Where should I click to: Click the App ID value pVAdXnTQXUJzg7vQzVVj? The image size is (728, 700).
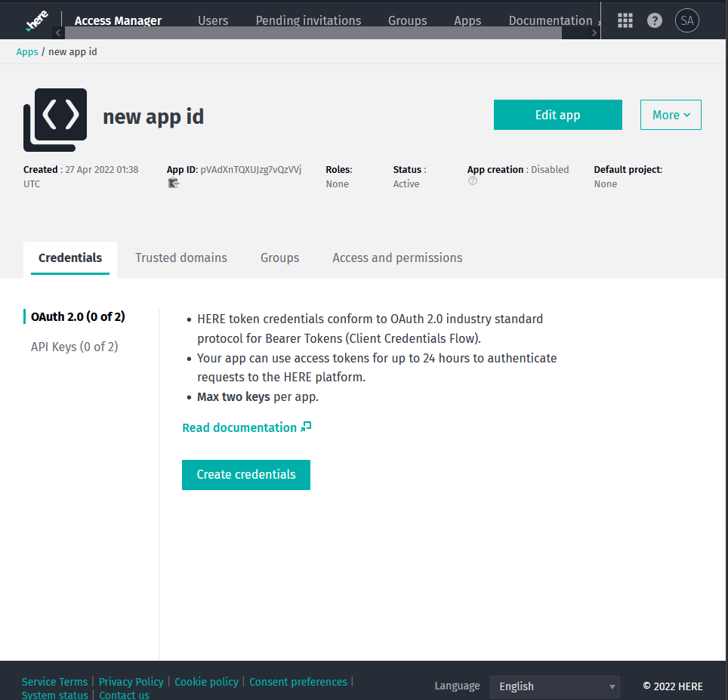pyautogui.click(x=251, y=169)
